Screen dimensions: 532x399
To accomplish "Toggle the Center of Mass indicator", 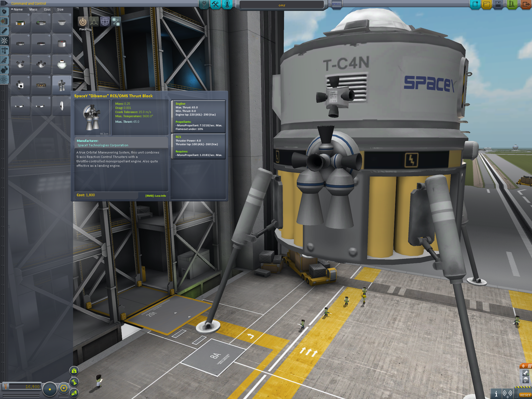I will coord(74,371).
